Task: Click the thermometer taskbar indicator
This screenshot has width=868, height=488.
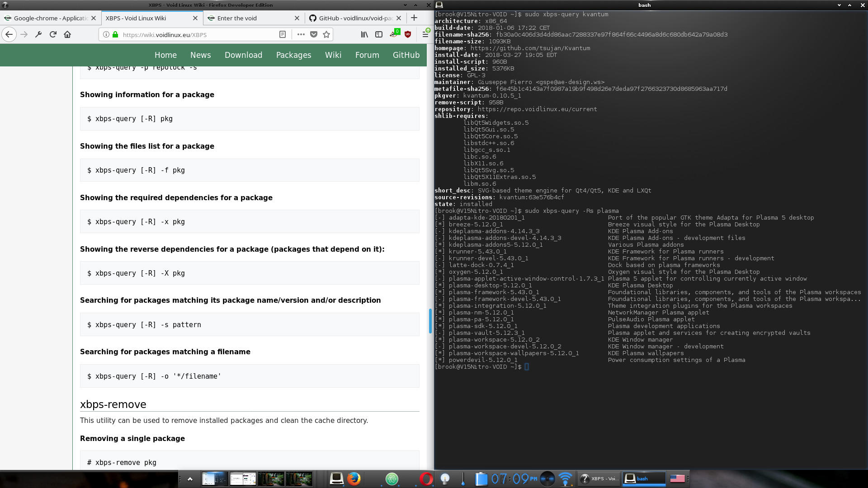Action: point(462,479)
